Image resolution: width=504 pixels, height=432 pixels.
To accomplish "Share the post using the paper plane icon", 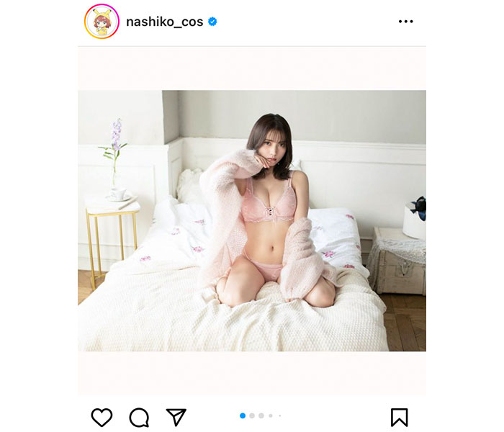I will (176, 417).
